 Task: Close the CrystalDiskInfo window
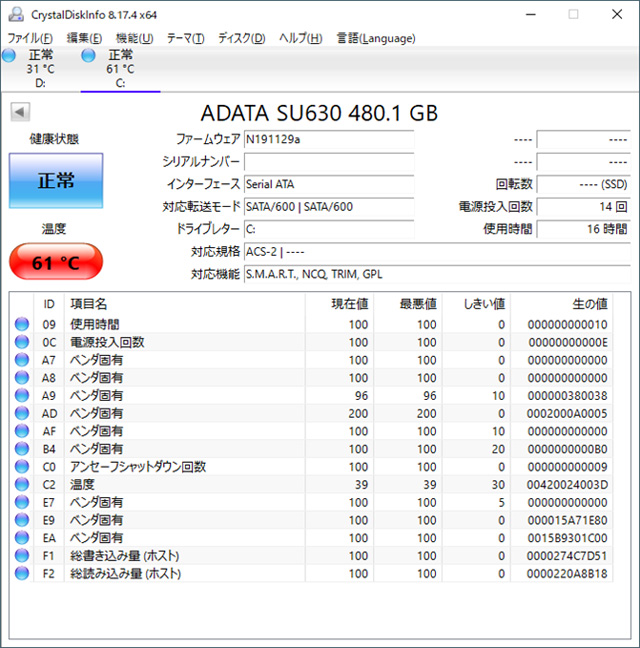tap(617, 14)
